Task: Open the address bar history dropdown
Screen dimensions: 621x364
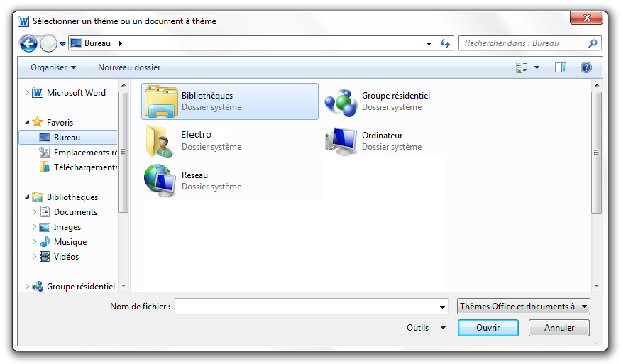Action: [429, 43]
